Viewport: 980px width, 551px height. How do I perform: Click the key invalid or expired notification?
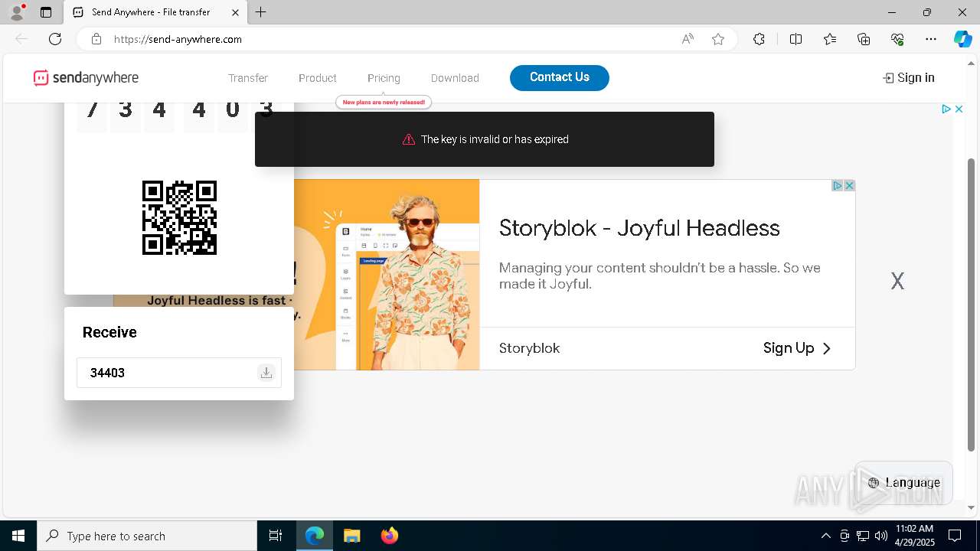485,139
